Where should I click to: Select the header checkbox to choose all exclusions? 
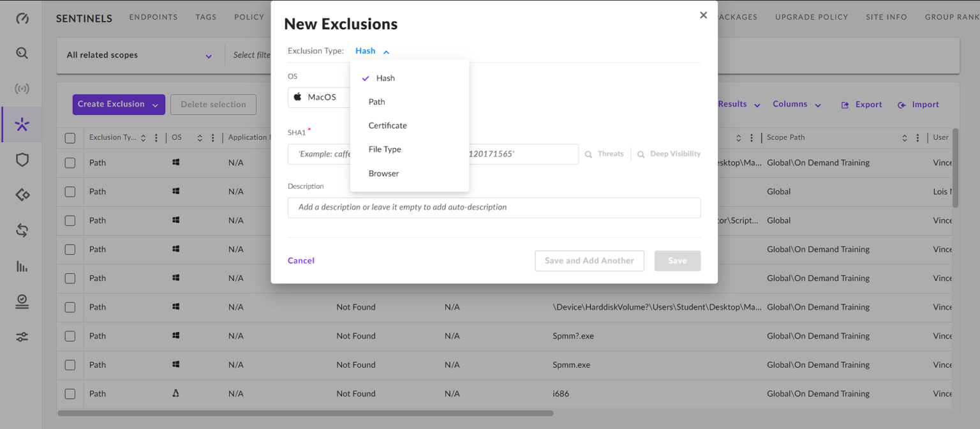(x=70, y=137)
